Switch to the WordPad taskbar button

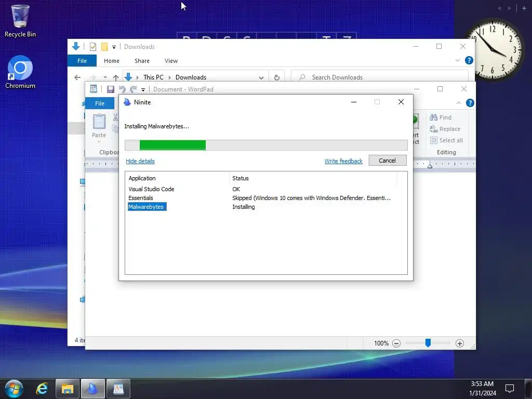tap(118, 389)
